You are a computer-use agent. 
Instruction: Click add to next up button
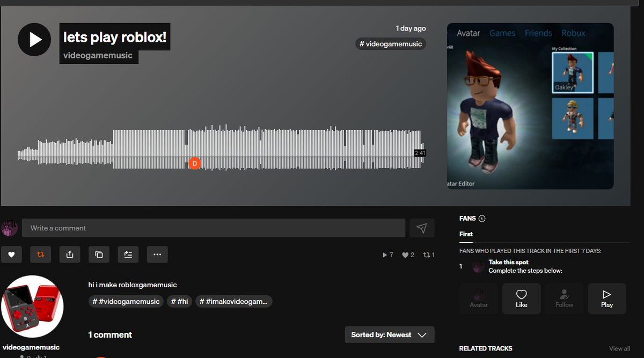(x=128, y=255)
